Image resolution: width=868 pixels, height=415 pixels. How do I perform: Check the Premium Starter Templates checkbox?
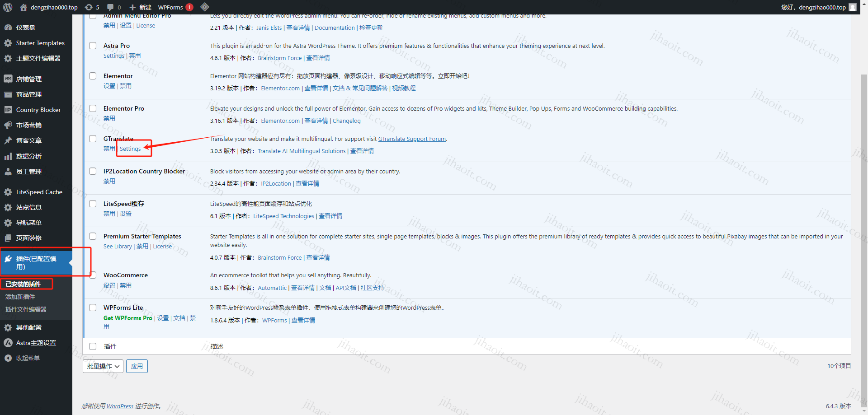[93, 236]
